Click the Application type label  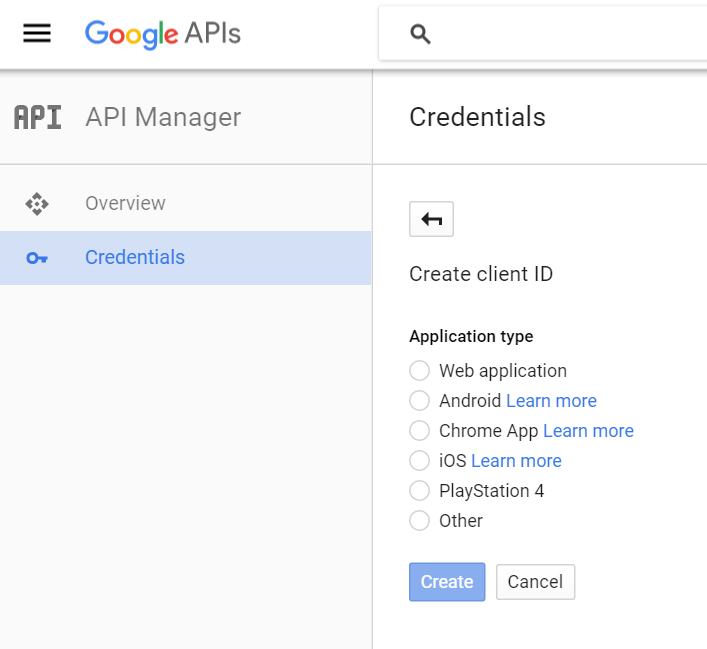[x=471, y=336]
